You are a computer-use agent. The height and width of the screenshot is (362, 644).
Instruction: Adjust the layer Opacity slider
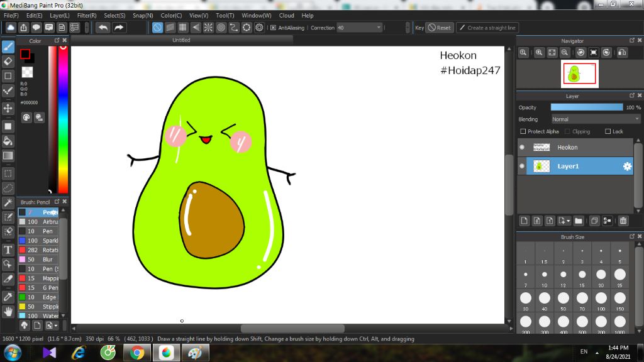[x=587, y=107]
